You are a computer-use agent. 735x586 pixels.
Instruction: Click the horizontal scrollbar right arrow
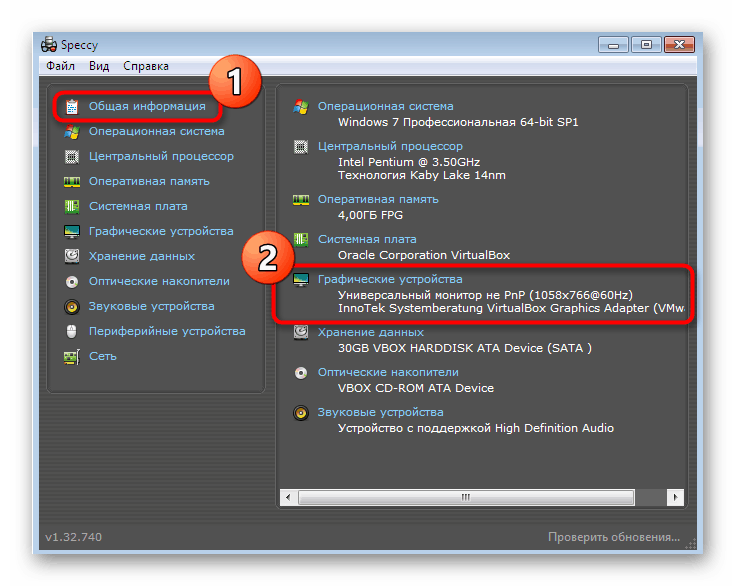[x=675, y=497]
